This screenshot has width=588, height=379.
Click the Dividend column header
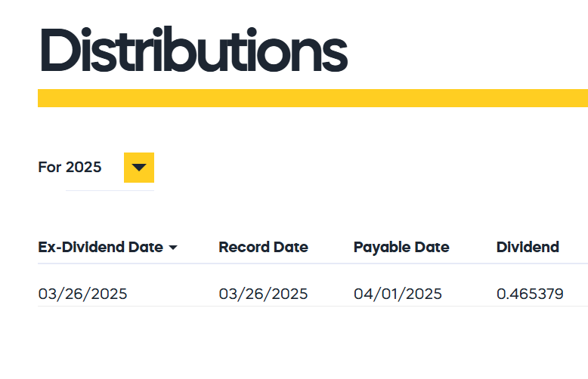tap(528, 247)
